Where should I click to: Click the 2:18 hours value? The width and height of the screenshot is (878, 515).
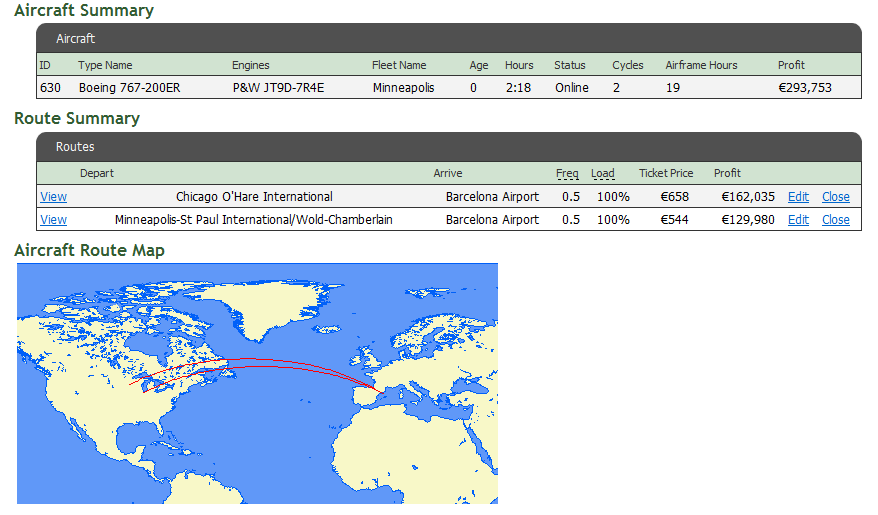pos(518,88)
